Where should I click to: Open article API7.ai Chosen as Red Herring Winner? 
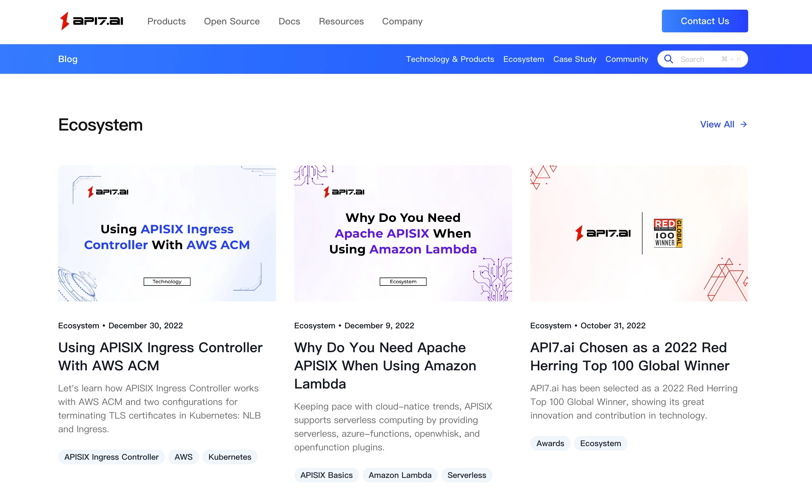point(630,357)
